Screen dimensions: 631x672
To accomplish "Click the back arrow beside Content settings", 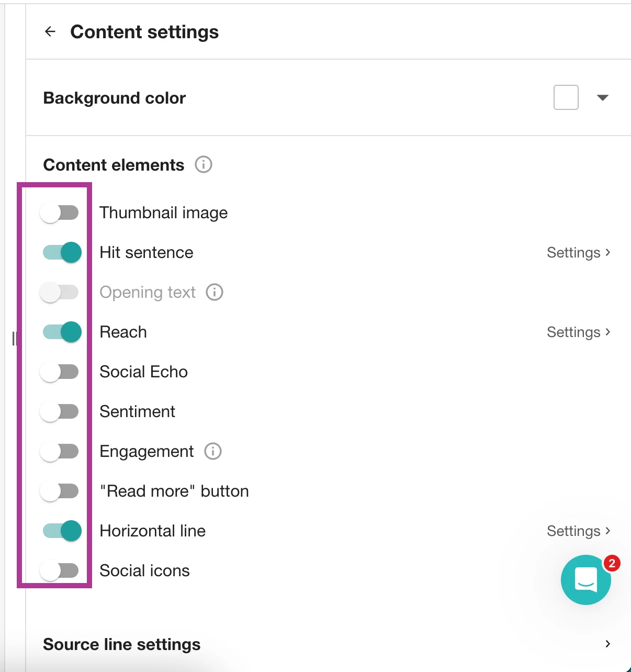I will point(50,32).
